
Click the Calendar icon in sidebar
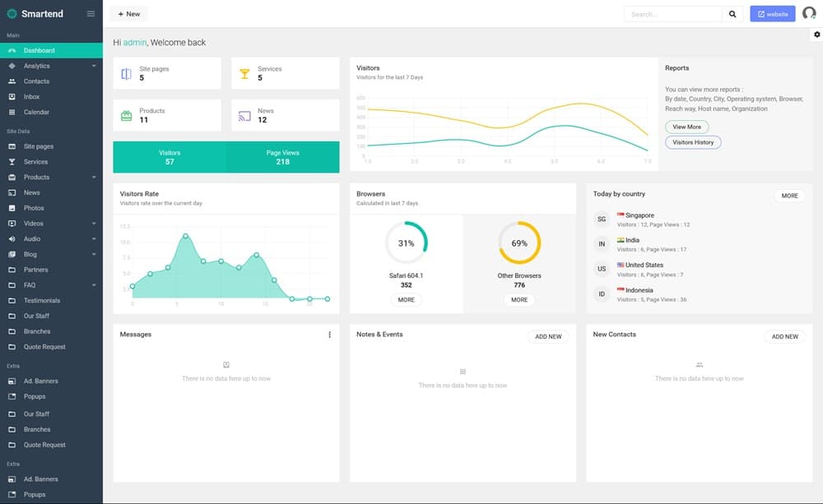pyautogui.click(x=12, y=112)
